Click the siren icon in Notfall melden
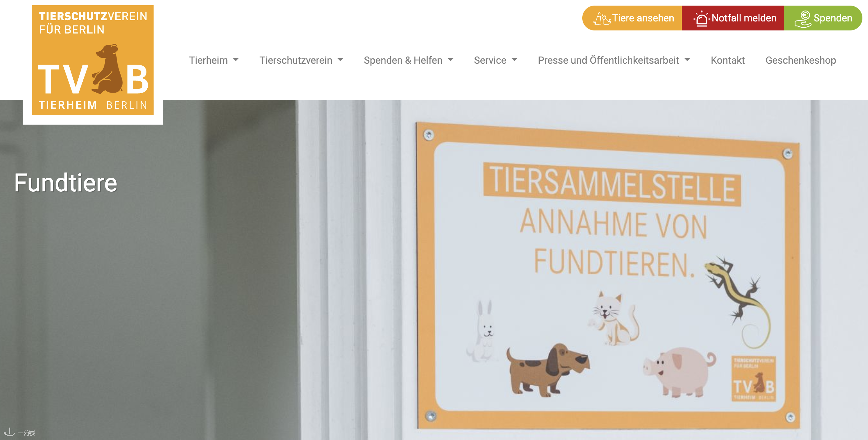This screenshot has width=868, height=440. tap(702, 18)
